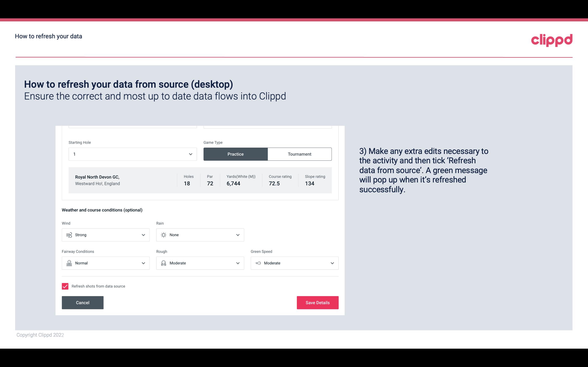Click the Save Details button

[317, 302]
